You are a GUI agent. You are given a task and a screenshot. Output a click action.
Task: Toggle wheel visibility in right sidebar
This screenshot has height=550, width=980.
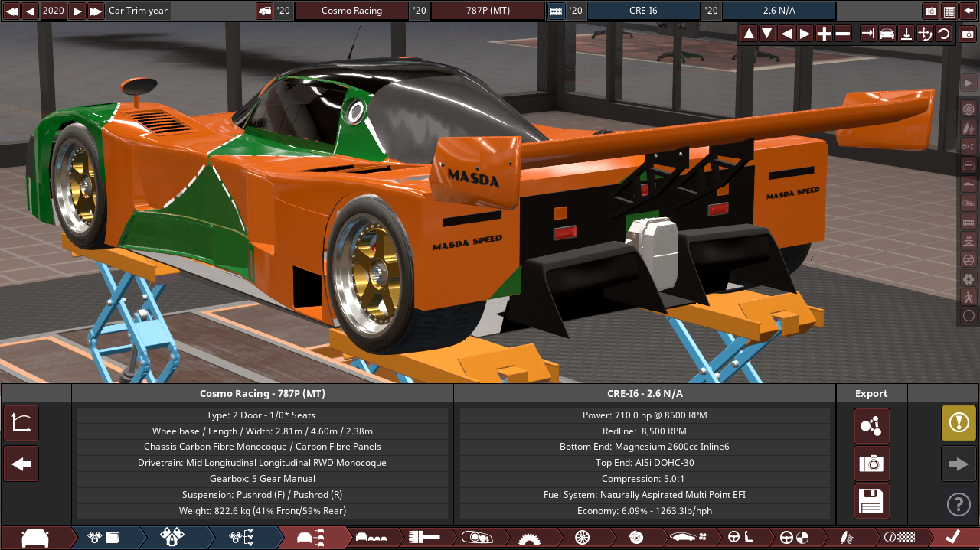click(x=969, y=109)
